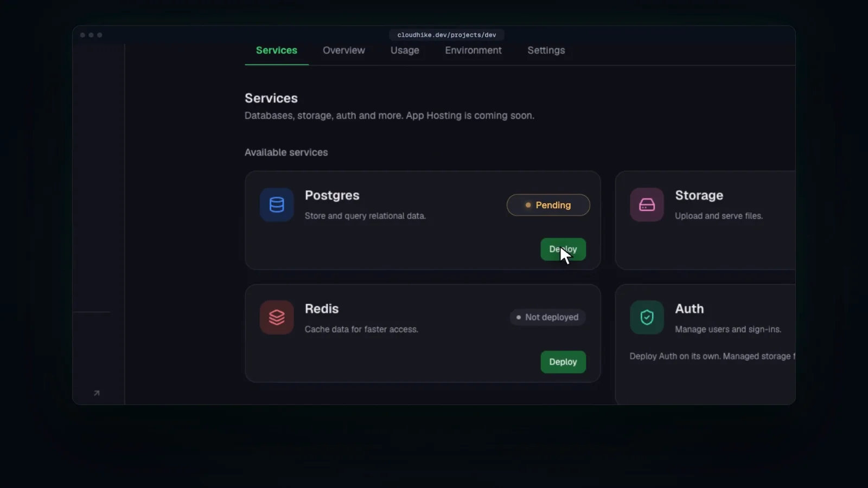Screen dimensions: 868x488
Task: Select the Redis card title
Action: pos(322,309)
